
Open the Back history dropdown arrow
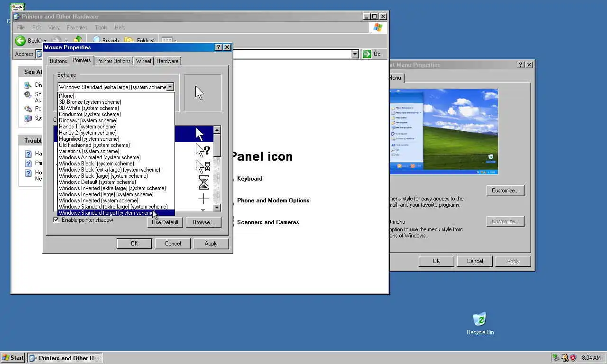point(45,41)
